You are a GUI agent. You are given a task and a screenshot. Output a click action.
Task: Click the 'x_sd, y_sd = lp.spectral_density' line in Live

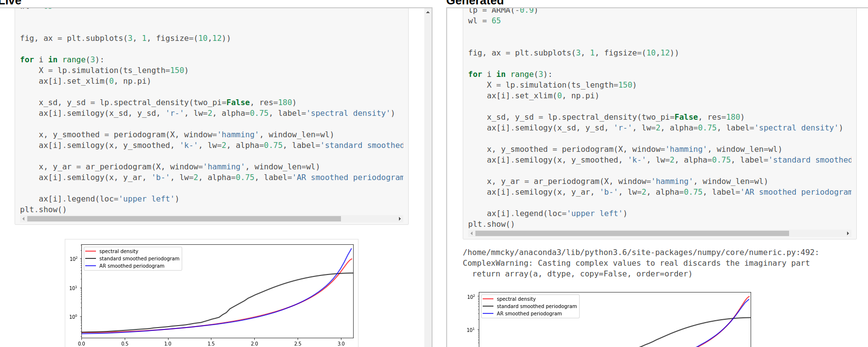click(x=168, y=103)
